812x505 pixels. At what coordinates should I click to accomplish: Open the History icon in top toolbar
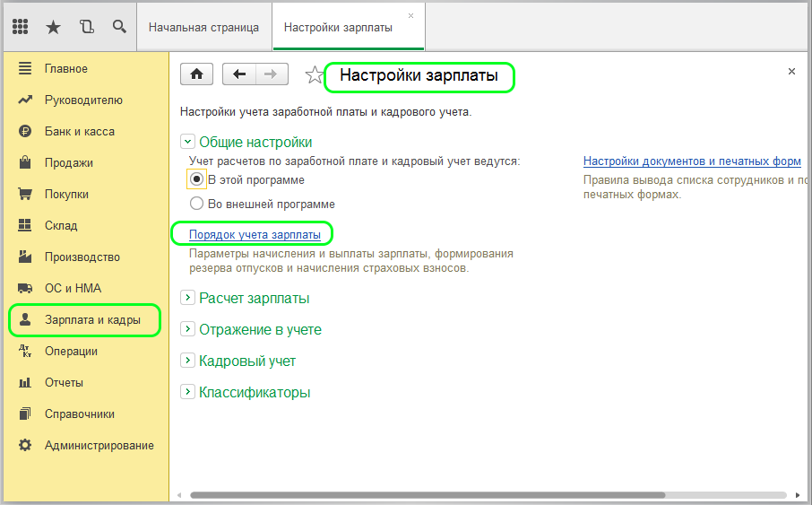86,27
